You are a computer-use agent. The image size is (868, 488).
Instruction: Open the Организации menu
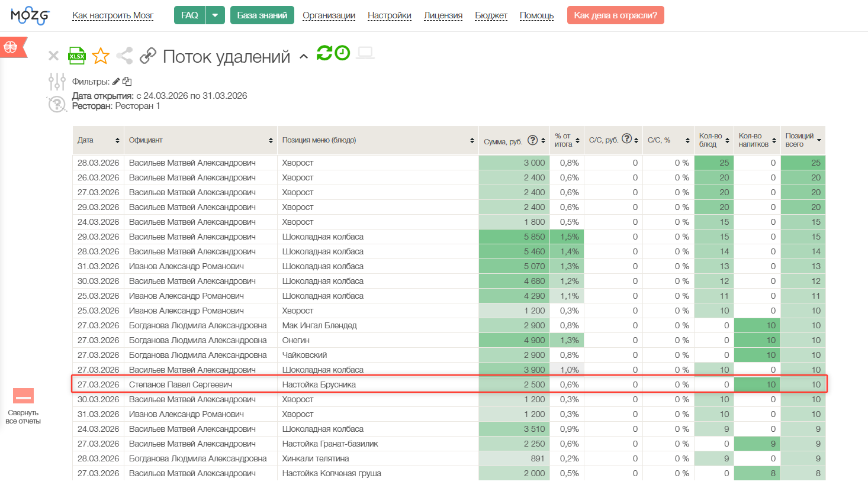[329, 15]
